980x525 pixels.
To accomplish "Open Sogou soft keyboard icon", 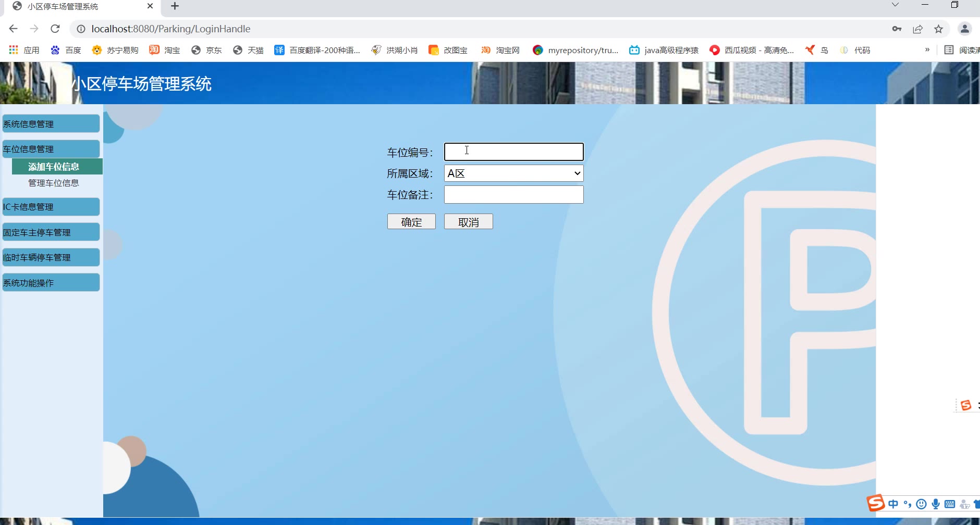I will [950, 504].
